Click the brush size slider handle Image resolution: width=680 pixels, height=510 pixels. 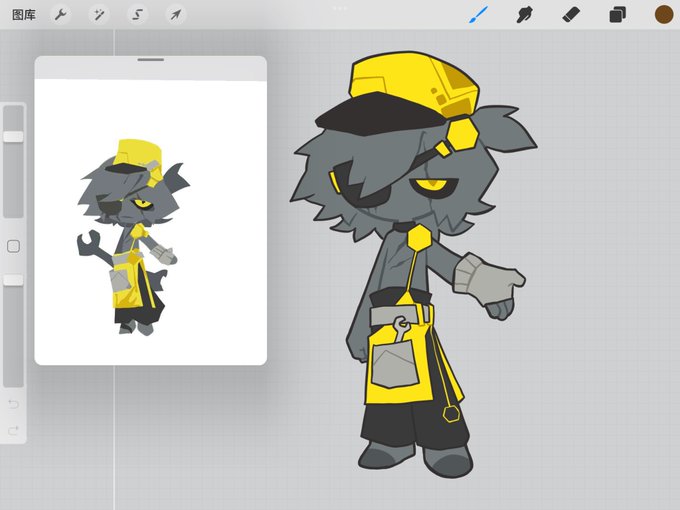[13, 137]
